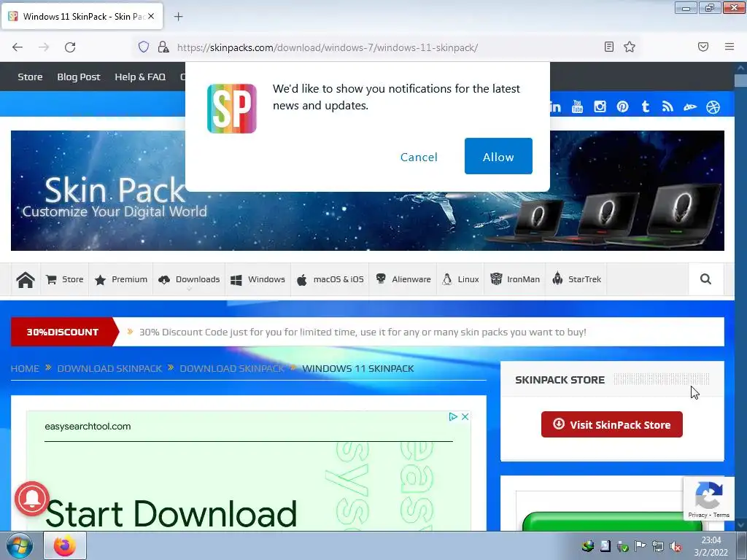Open the YouTube social icon

(578, 106)
